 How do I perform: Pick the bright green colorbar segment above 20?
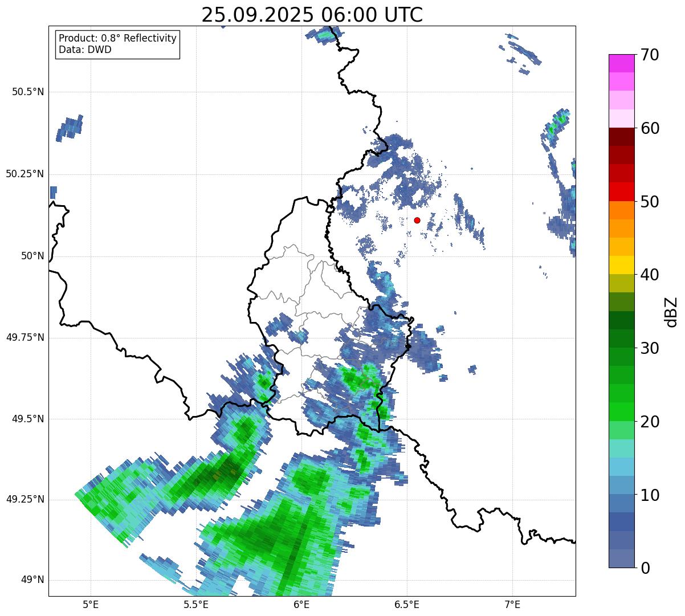[x=622, y=411]
